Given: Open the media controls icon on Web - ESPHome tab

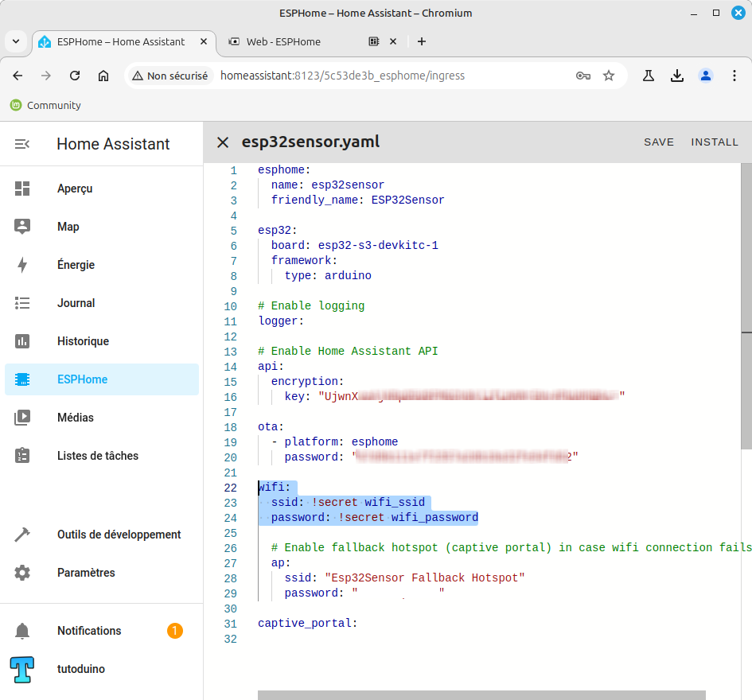Looking at the screenshot, I should [374, 41].
